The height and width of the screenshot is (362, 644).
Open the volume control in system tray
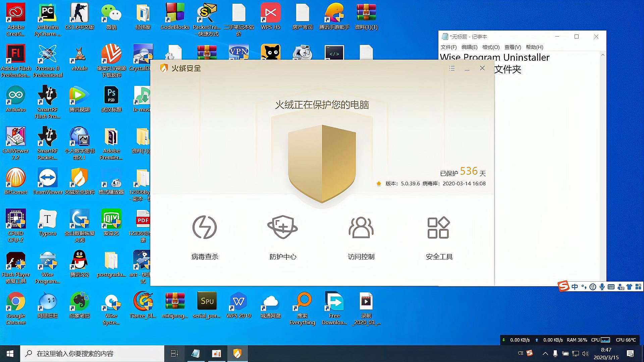click(x=585, y=354)
